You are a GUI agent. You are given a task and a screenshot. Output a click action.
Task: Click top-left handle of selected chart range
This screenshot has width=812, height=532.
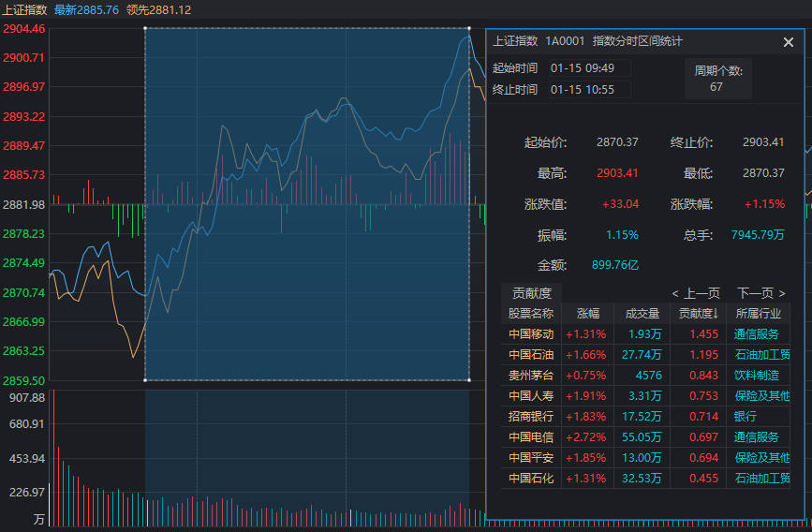(x=145, y=28)
